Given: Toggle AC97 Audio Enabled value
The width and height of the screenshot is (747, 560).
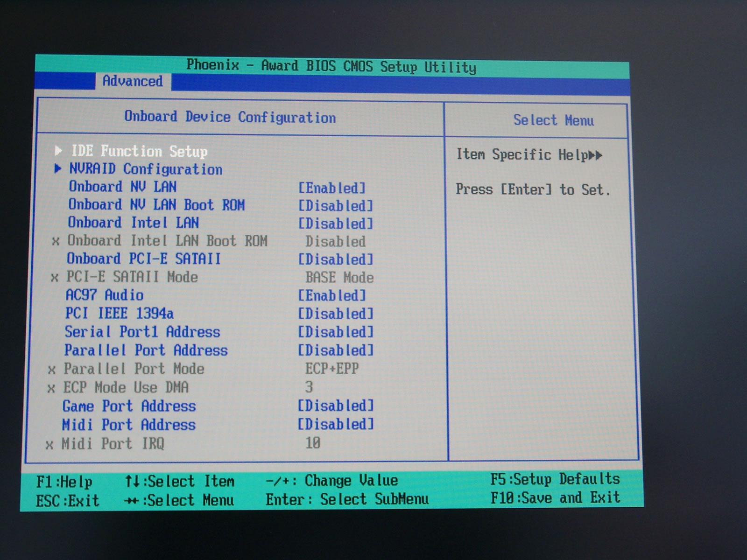Looking at the screenshot, I should pos(332,295).
